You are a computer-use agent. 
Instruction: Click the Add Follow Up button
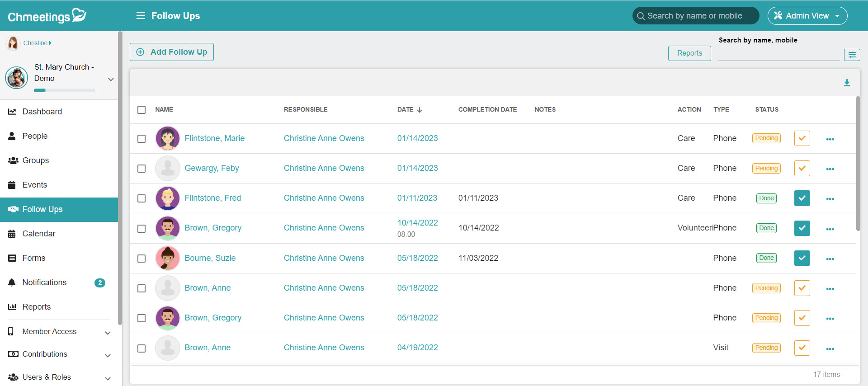coord(172,52)
